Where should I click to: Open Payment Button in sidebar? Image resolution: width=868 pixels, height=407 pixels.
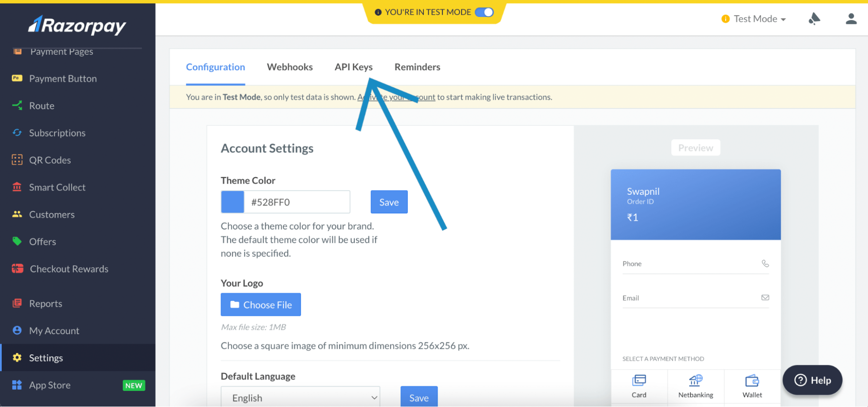(x=63, y=79)
